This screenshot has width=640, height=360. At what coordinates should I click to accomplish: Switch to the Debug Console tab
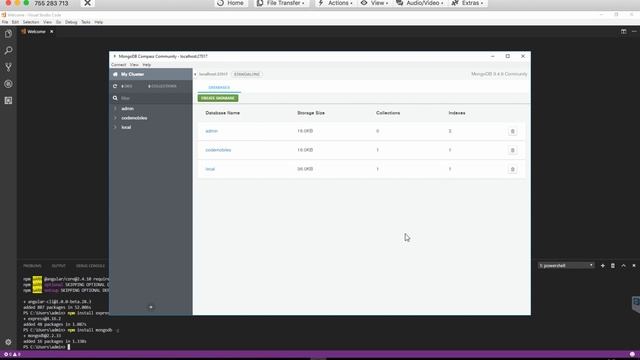pos(90,266)
